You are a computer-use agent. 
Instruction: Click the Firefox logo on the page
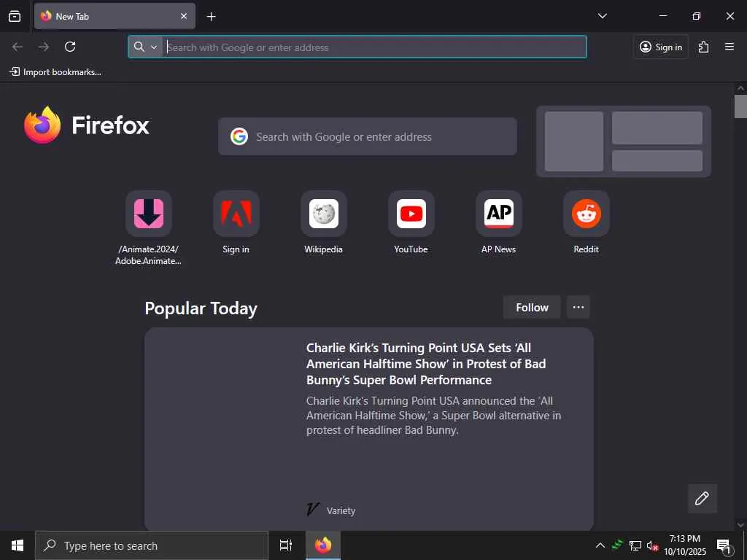click(x=87, y=125)
